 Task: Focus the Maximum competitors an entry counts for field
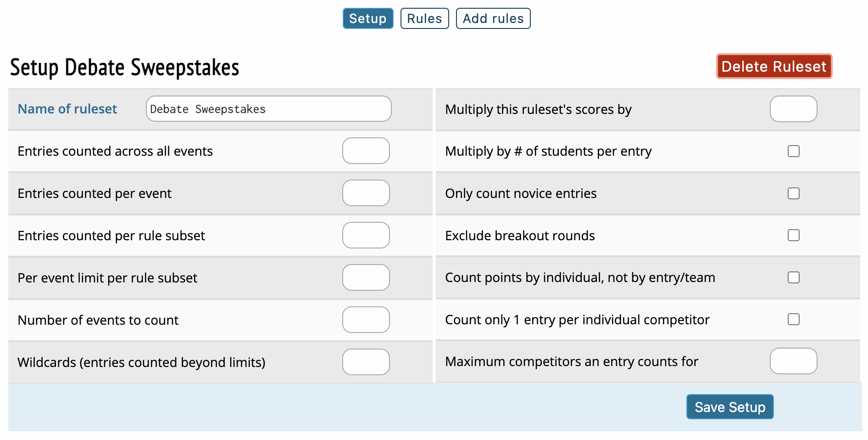point(793,361)
